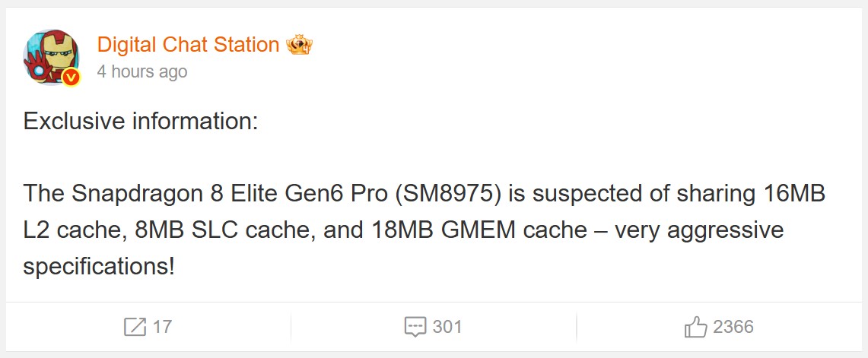The image size is (868, 358).
Task: Click the comment count 301
Action: click(447, 328)
